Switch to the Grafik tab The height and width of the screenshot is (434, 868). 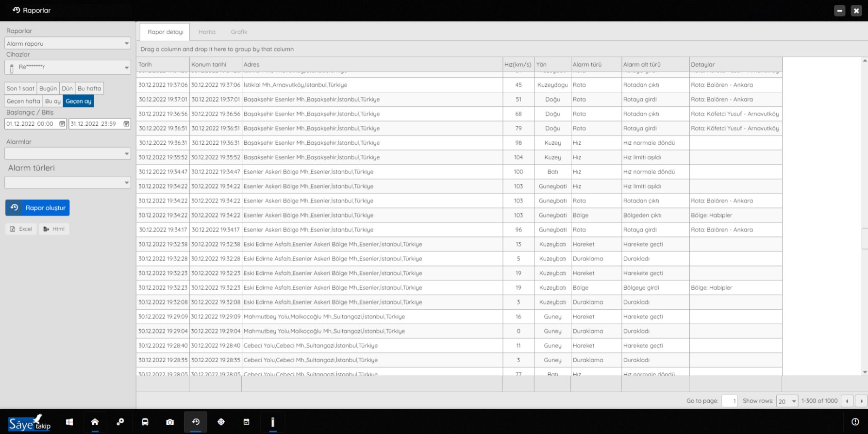(x=239, y=32)
